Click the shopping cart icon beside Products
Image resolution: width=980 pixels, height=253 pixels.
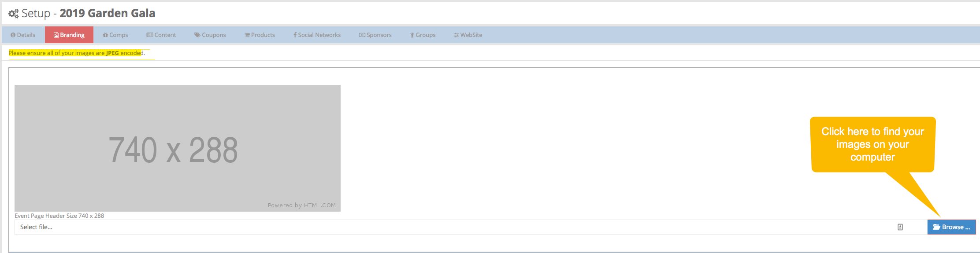click(x=247, y=35)
